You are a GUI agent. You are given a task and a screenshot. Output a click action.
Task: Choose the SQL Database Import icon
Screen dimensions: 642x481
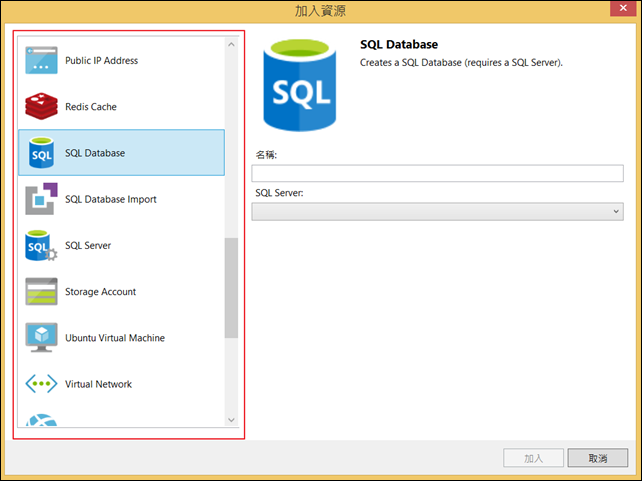pyautogui.click(x=42, y=199)
